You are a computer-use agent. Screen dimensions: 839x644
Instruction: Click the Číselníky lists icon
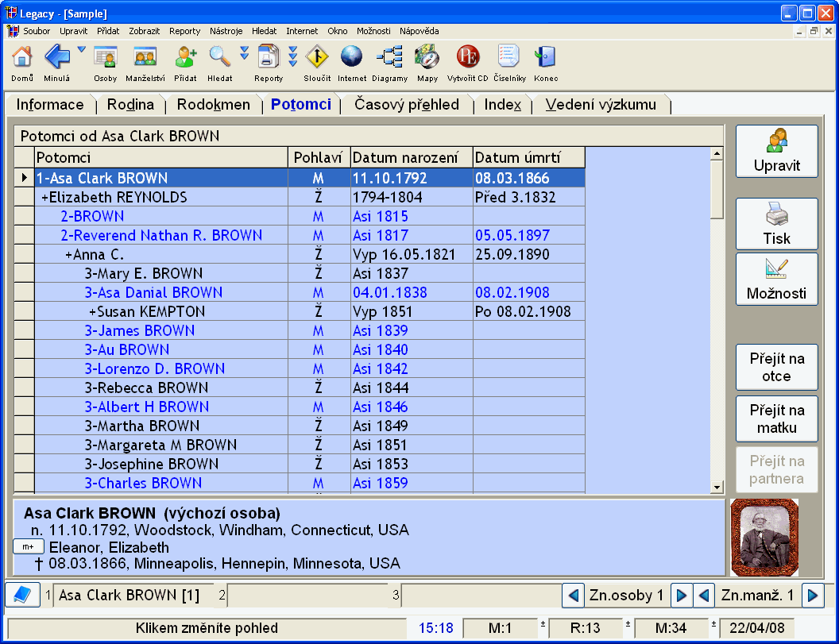coord(508,58)
